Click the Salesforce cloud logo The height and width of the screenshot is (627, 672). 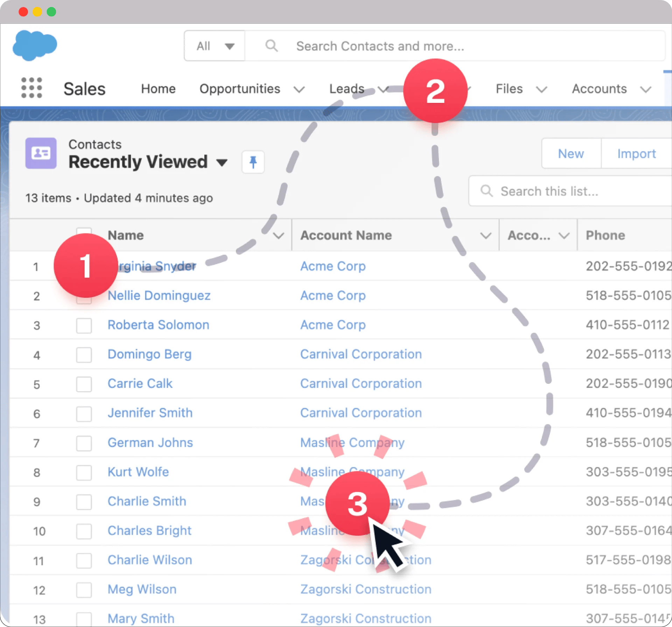tap(35, 45)
